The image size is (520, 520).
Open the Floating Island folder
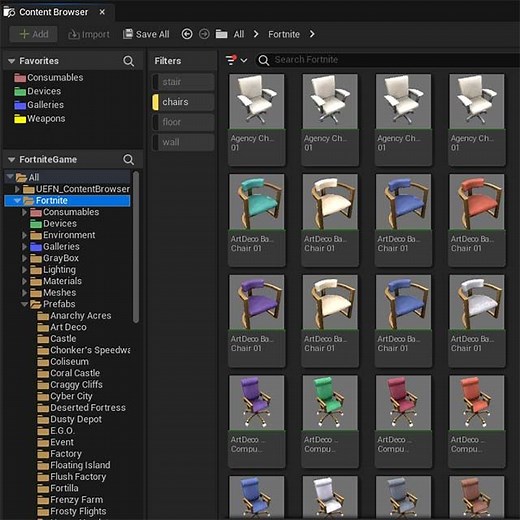point(74,465)
